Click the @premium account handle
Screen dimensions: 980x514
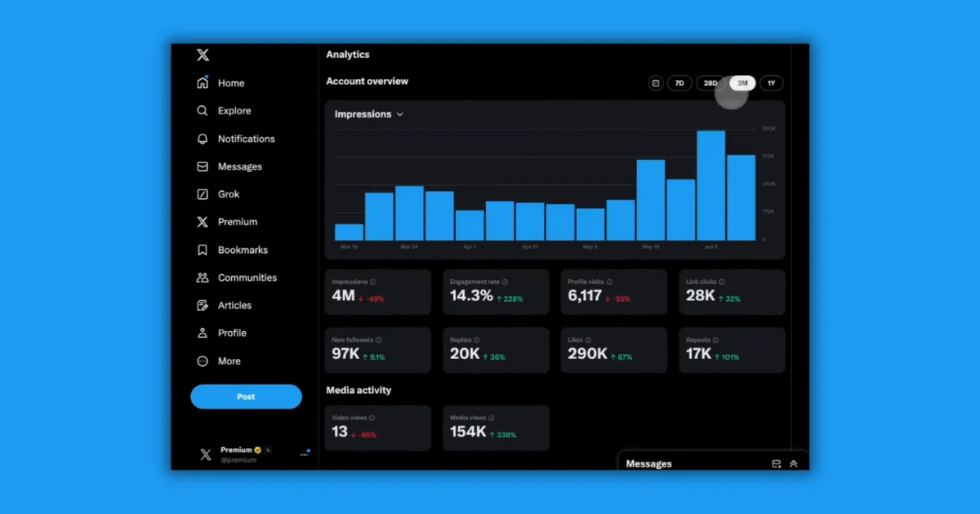(238, 460)
